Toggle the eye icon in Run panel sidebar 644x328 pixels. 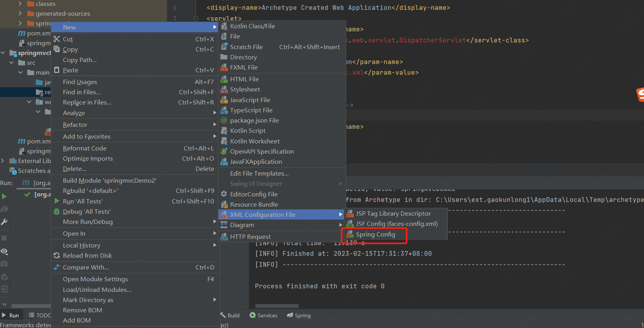click(x=4, y=251)
